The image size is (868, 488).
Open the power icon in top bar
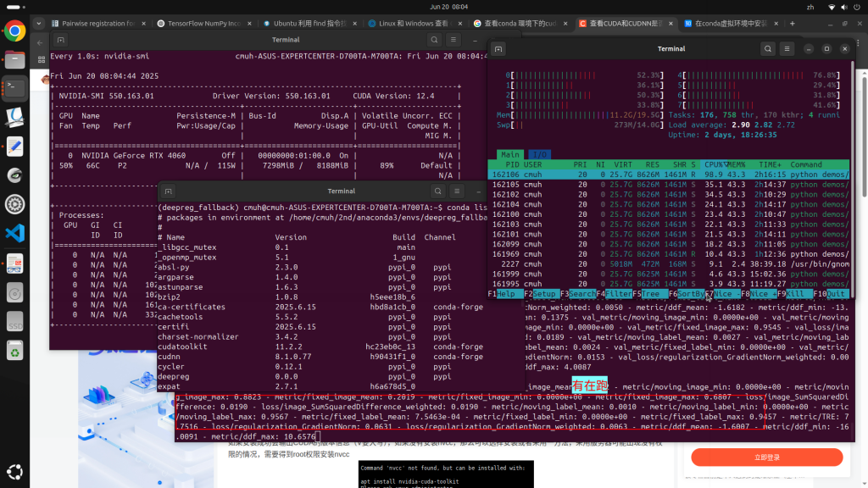(x=857, y=7)
